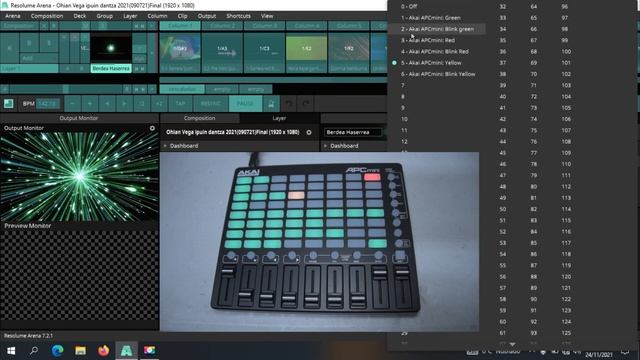Viewport: 640px width, 360px height.
Task: Toggle composition bypass B button
Action: (x=53, y=26)
